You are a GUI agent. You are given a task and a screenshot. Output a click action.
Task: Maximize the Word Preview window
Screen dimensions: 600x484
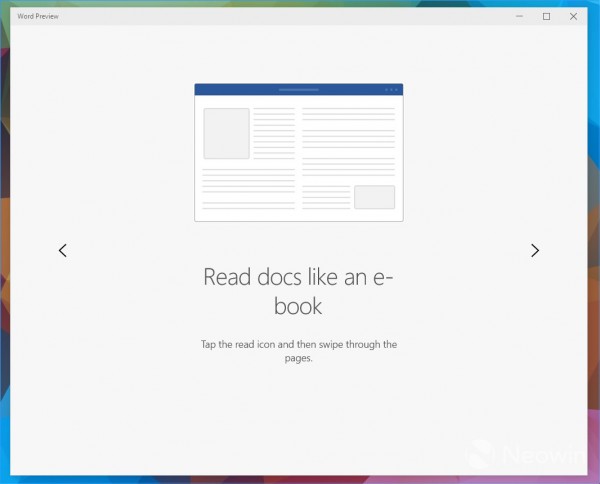pos(546,16)
